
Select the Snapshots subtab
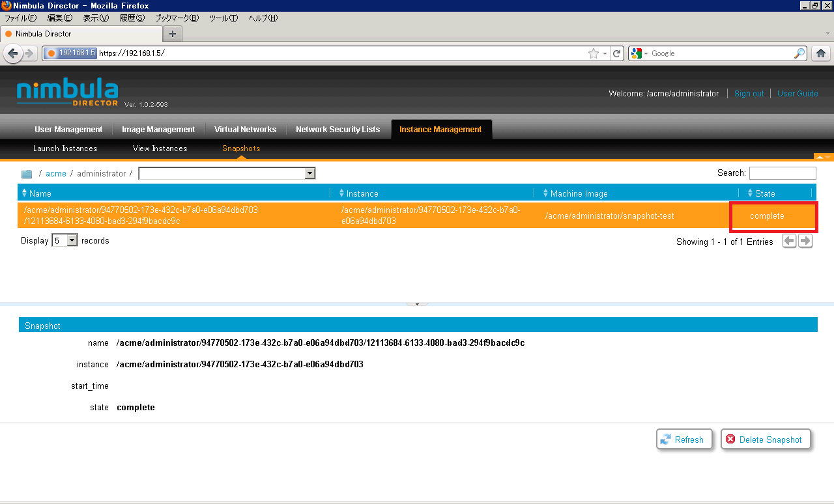(241, 148)
